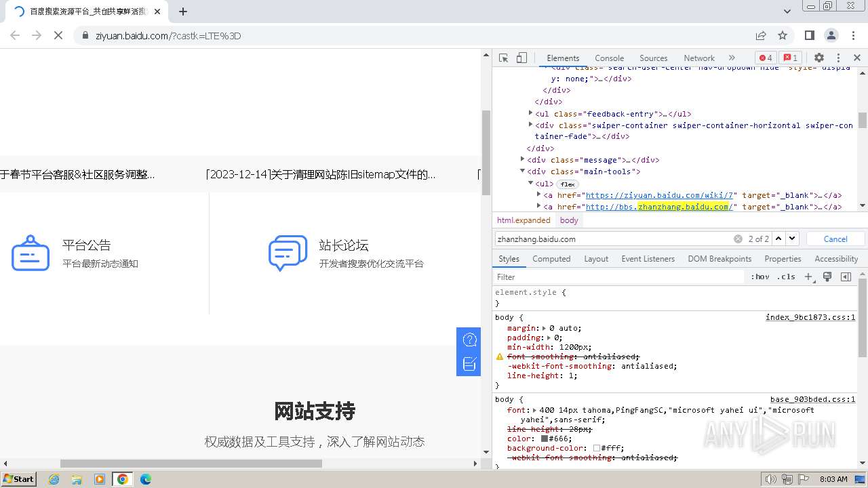Open the background-color #fff swatch
The height and width of the screenshot is (488, 868).
click(x=597, y=448)
